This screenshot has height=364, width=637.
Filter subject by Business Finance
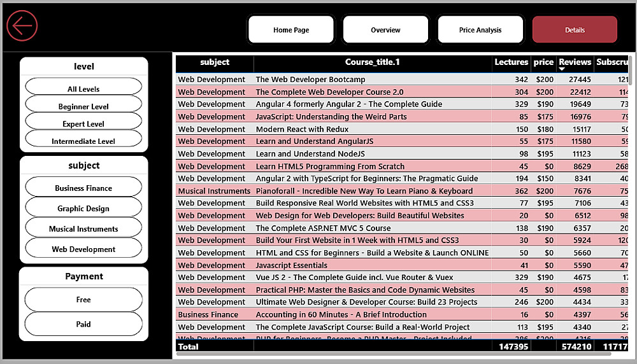83,187
